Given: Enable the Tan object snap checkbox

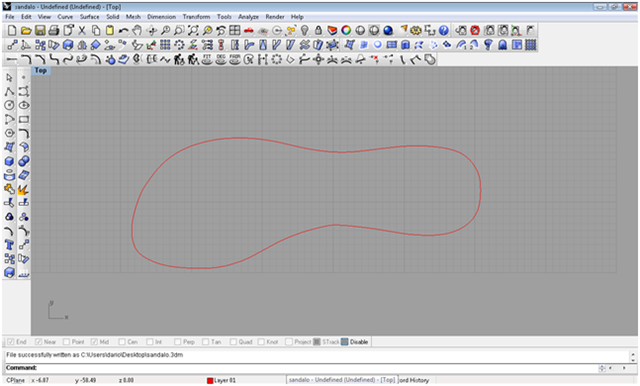Looking at the screenshot, I should (x=205, y=342).
